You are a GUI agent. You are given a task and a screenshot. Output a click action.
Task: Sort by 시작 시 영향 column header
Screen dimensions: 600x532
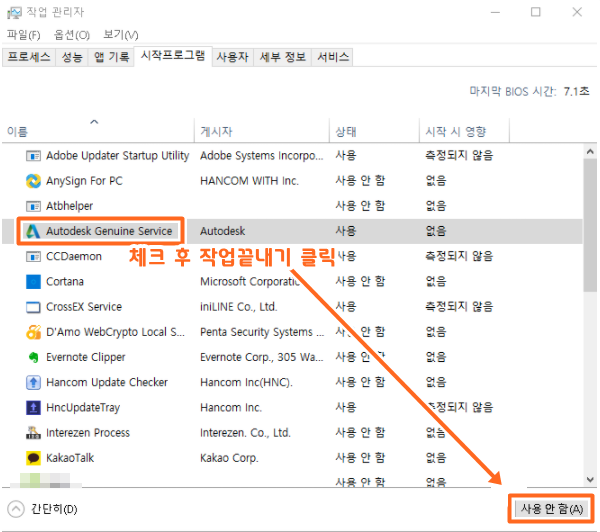[x=465, y=132]
